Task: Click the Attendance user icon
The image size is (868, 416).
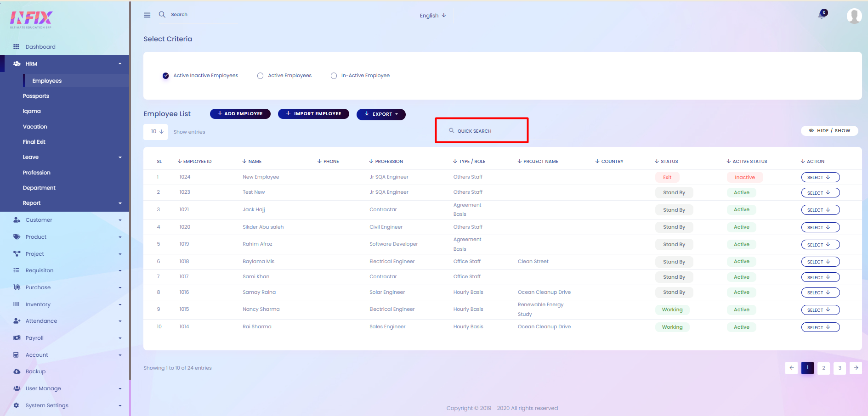Action: pos(17,321)
